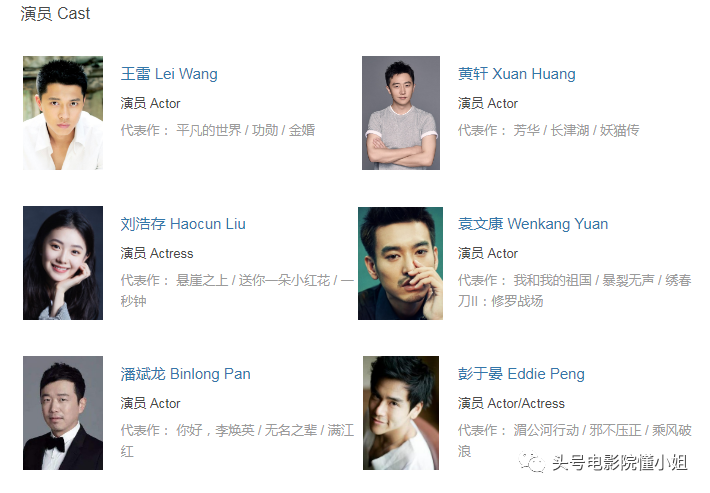Click the 演员 Cast section heading
Viewport: 710px width, 493px height.
coord(55,14)
